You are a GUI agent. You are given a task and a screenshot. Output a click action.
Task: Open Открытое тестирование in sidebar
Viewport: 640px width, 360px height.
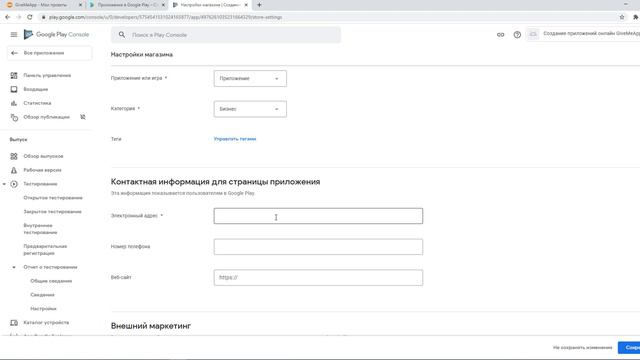(x=53, y=198)
